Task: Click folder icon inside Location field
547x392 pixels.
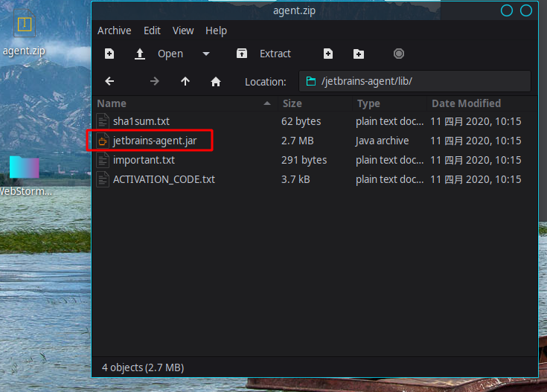Action: (x=311, y=81)
